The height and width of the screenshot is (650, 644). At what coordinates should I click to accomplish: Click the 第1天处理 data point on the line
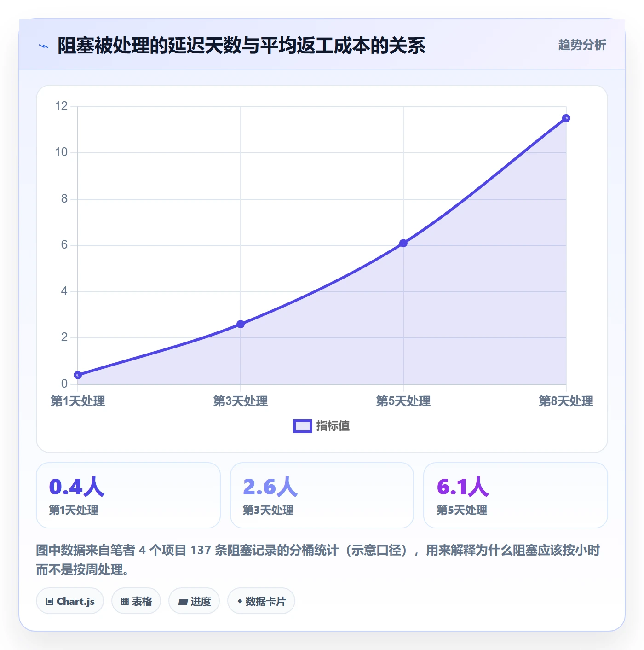coord(78,375)
